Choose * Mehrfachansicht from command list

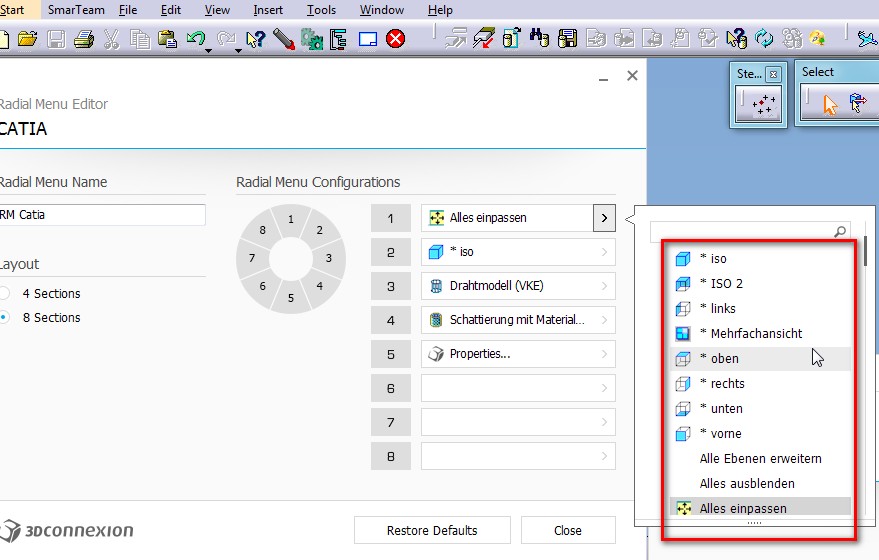(762, 334)
